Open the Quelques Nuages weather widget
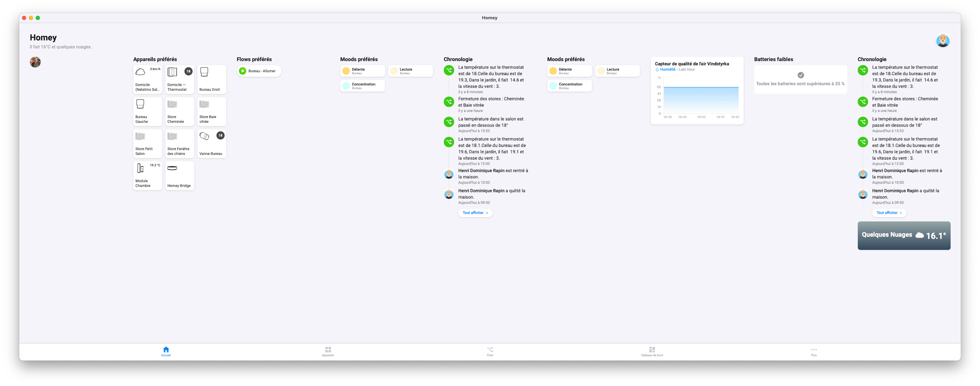Viewport: 980px width, 386px height. click(904, 235)
